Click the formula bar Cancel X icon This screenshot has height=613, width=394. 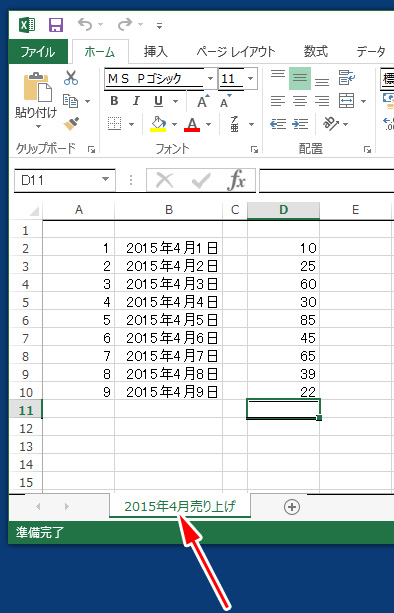pyautogui.click(x=165, y=181)
